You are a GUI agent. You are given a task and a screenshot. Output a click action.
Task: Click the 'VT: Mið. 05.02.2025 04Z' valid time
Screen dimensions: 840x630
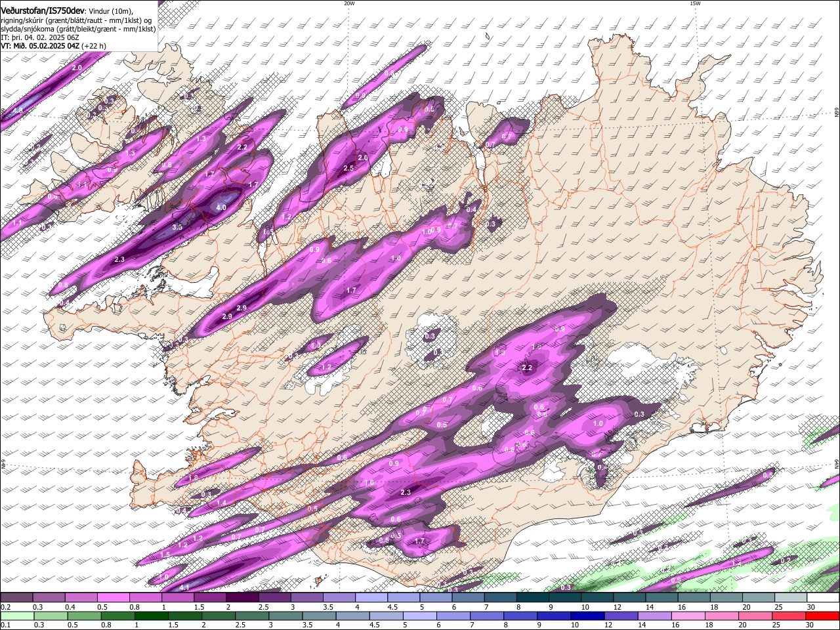point(40,46)
